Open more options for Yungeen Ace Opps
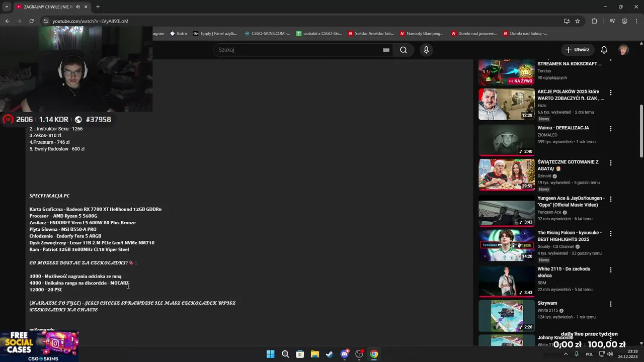Viewport: 644px width, 362px height. coord(611,199)
